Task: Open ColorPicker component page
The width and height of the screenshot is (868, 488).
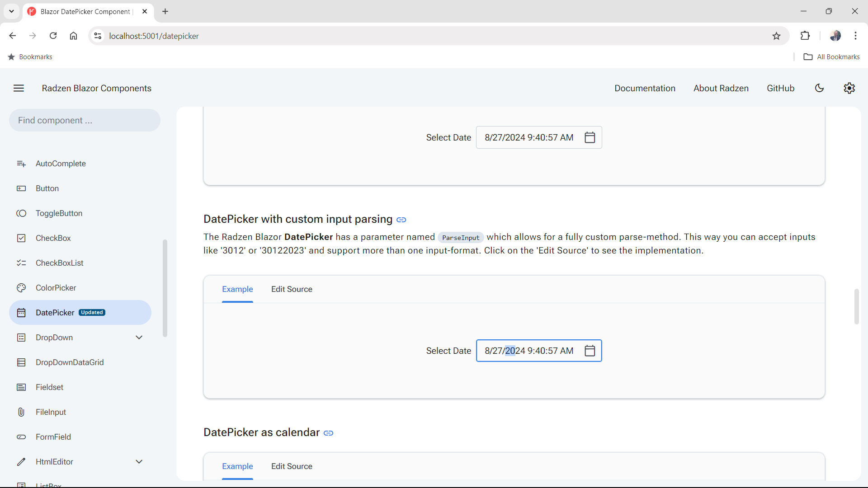Action: (x=56, y=288)
